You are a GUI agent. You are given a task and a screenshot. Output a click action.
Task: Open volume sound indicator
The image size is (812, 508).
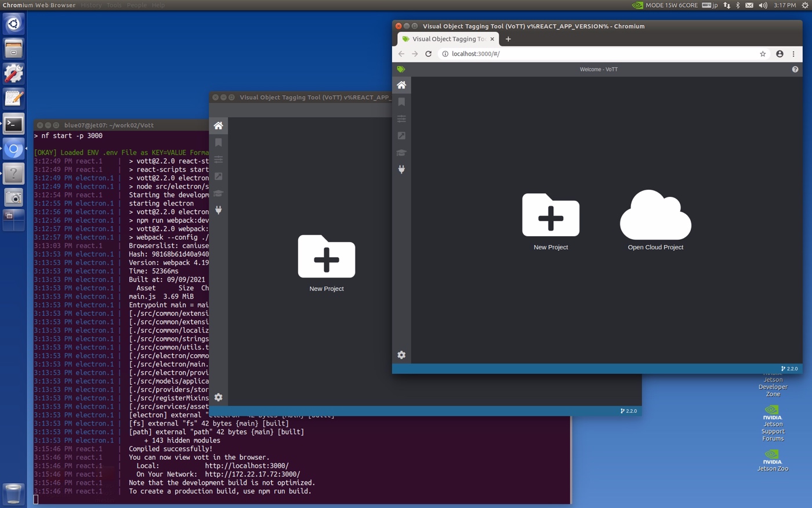[763, 5]
